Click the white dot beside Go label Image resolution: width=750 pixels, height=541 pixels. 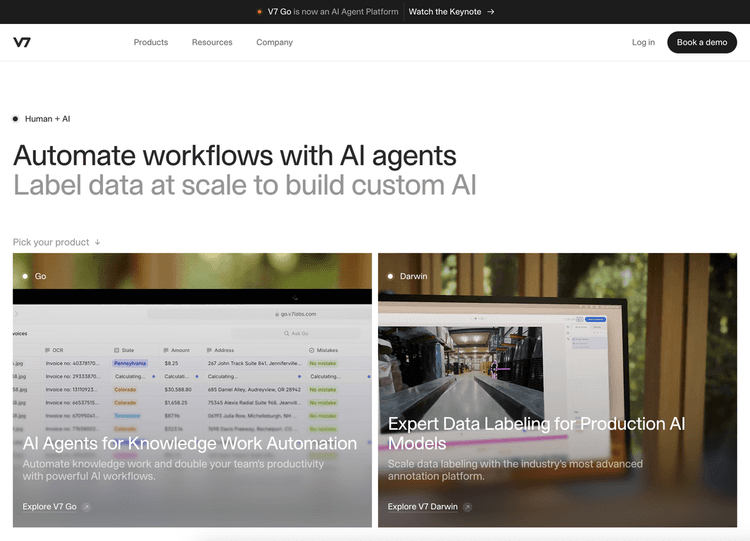pyautogui.click(x=25, y=276)
